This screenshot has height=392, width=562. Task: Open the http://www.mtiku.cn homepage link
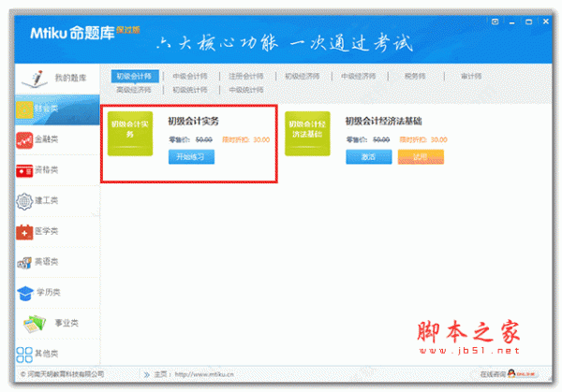coord(204,374)
